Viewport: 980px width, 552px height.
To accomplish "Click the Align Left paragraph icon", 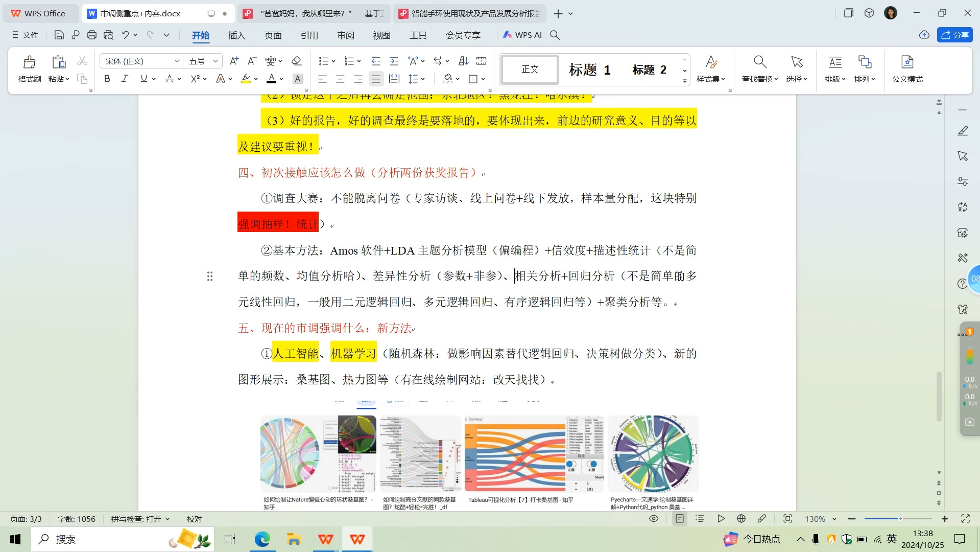I will click(322, 79).
